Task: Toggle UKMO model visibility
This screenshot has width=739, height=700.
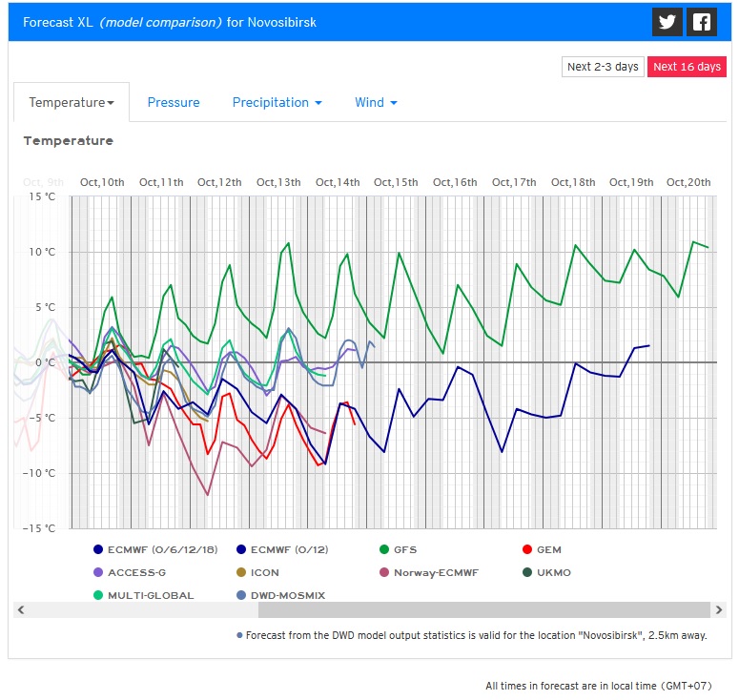Action: (x=552, y=572)
